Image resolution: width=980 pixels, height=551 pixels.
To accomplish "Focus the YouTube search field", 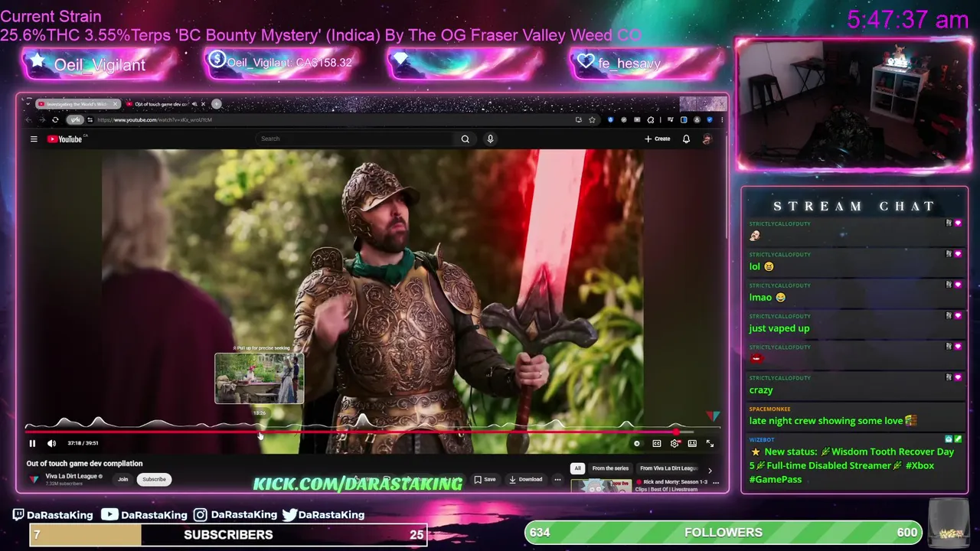I will click(354, 139).
